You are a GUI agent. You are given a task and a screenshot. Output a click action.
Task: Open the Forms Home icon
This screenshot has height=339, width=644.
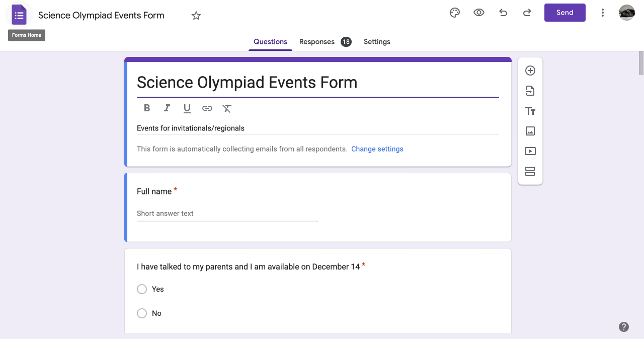19,15
